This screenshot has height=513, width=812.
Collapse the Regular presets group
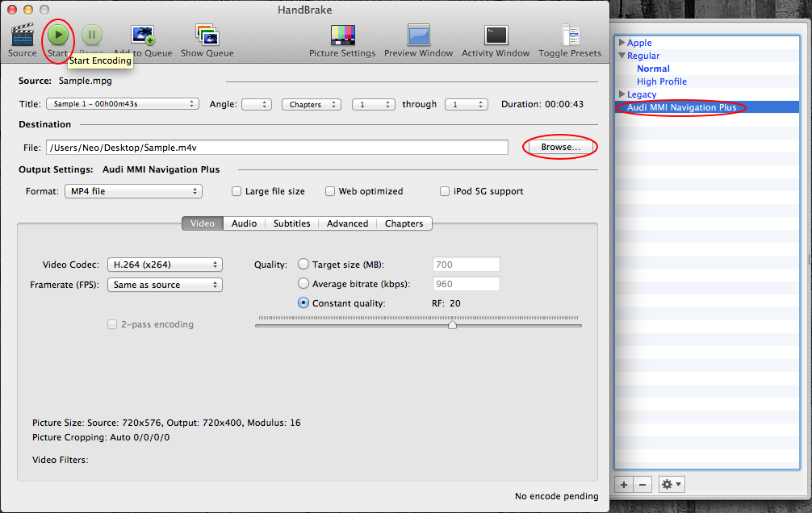click(622, 56)
